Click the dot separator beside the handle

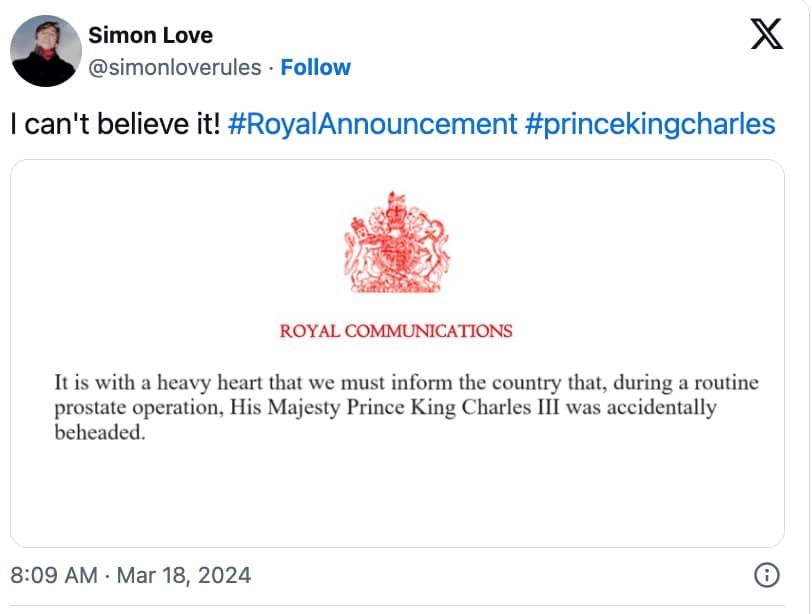(x=271, y=67)
